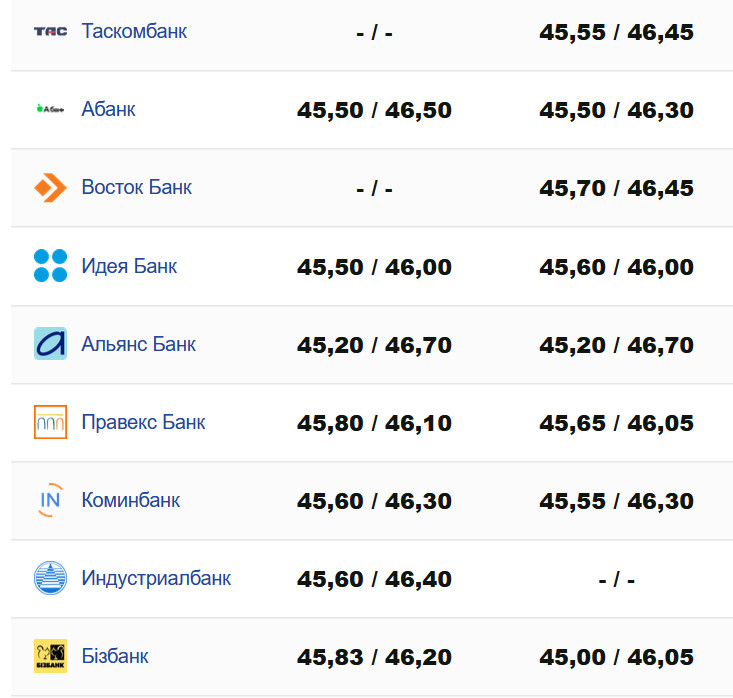Screen dimensions: 733x698
Task: Click the Абанк green logo icon
Action: [x=50, y=109]
